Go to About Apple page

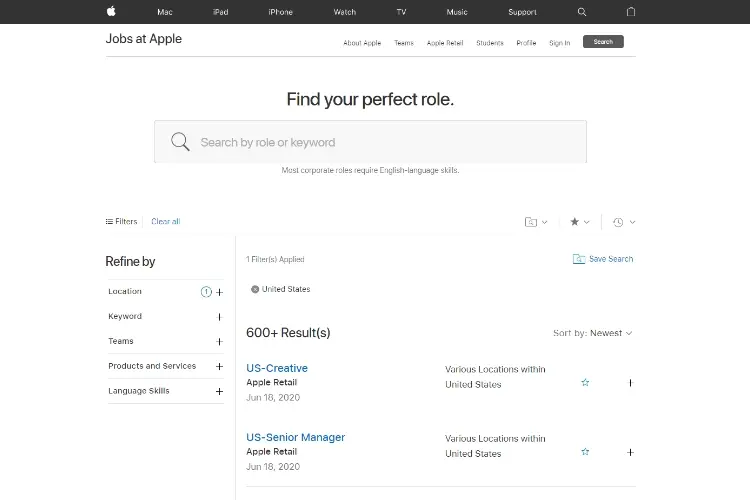coord(362,43)
